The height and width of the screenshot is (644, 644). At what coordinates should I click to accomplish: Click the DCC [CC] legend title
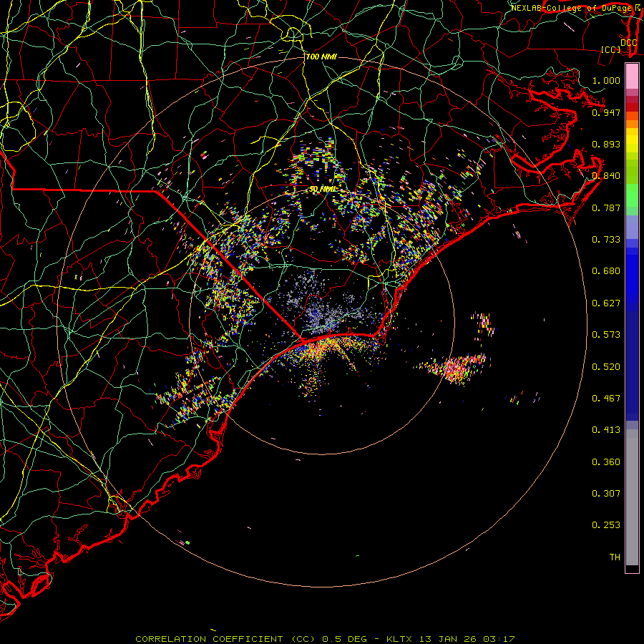619,46
